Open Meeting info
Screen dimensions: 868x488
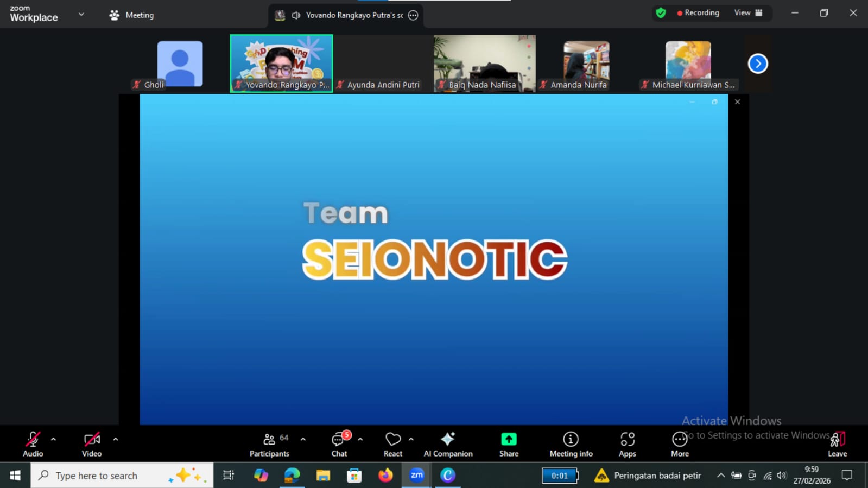click(571, 444)
